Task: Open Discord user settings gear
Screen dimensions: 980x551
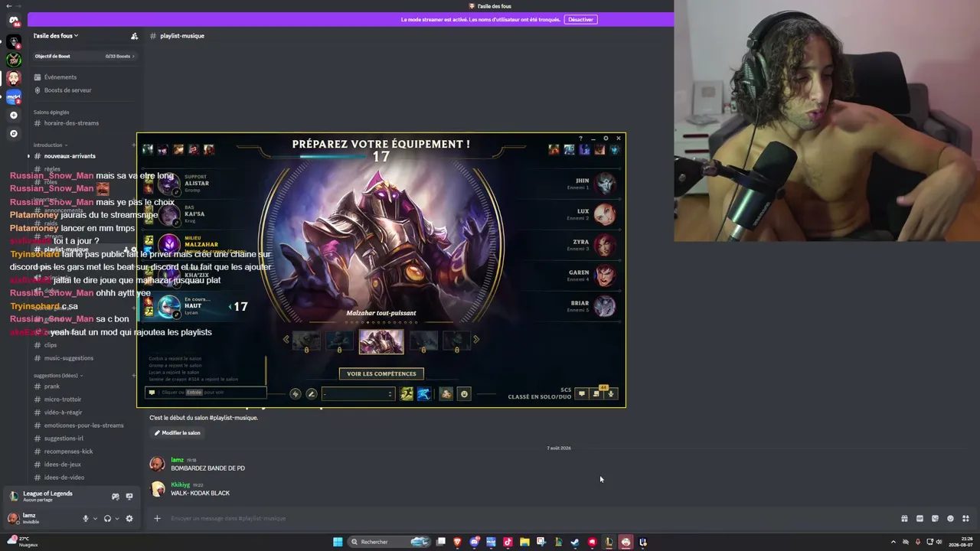Action: 129,518
